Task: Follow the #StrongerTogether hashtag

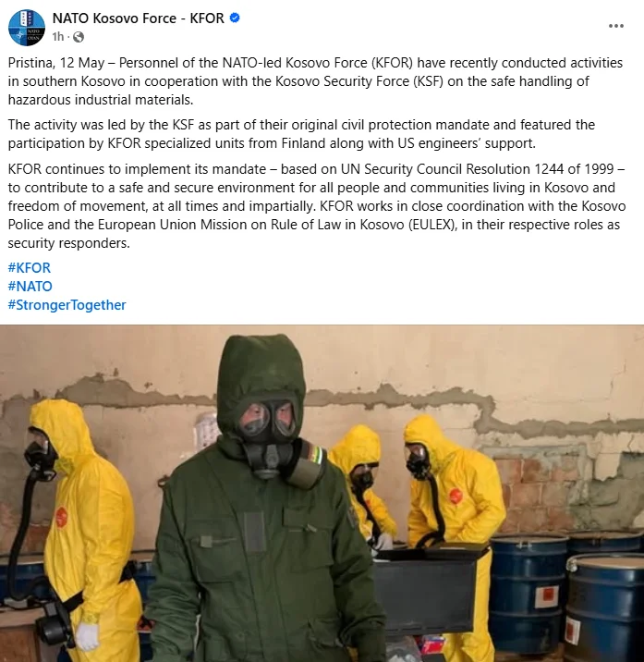Action: tap(67, 305)
